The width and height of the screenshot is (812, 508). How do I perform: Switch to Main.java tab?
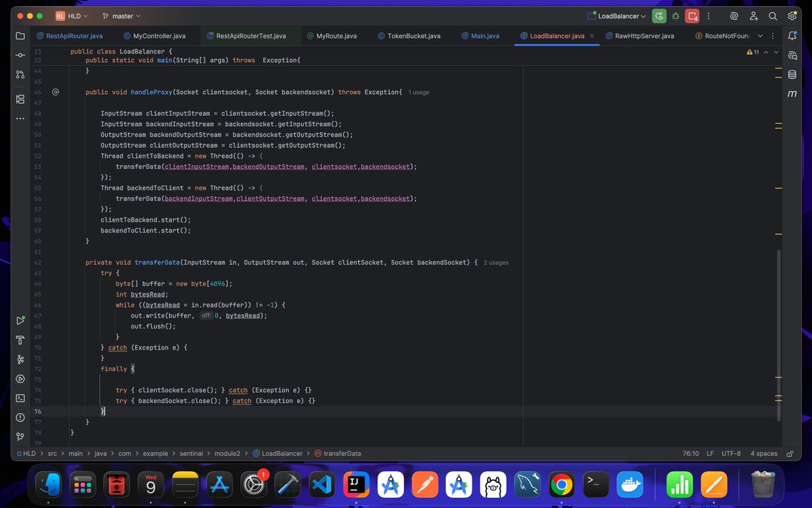click(480, 36)
